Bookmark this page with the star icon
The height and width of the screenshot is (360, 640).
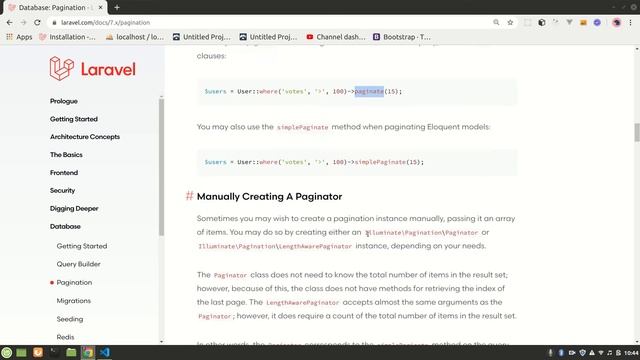click(510, 22)
